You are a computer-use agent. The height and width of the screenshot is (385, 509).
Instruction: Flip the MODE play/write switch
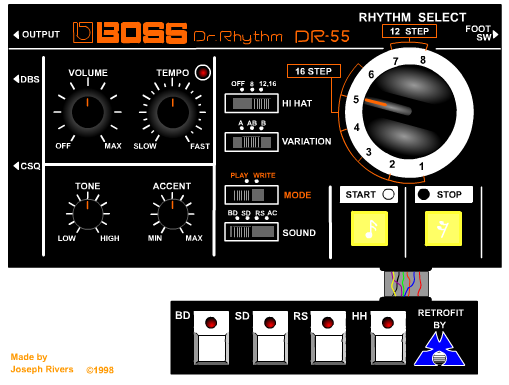pos(252,195)
